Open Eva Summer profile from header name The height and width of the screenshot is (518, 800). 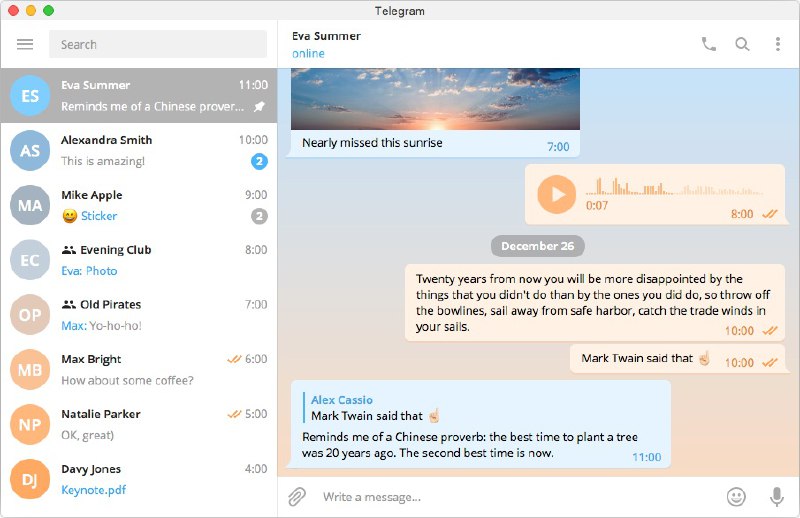[326, 36]
